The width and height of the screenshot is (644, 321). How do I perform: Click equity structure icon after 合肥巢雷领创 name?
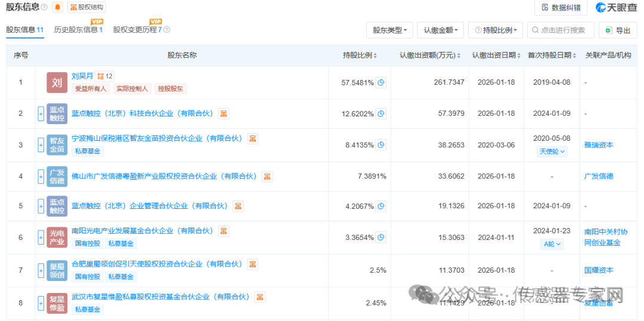click(253, 264)
